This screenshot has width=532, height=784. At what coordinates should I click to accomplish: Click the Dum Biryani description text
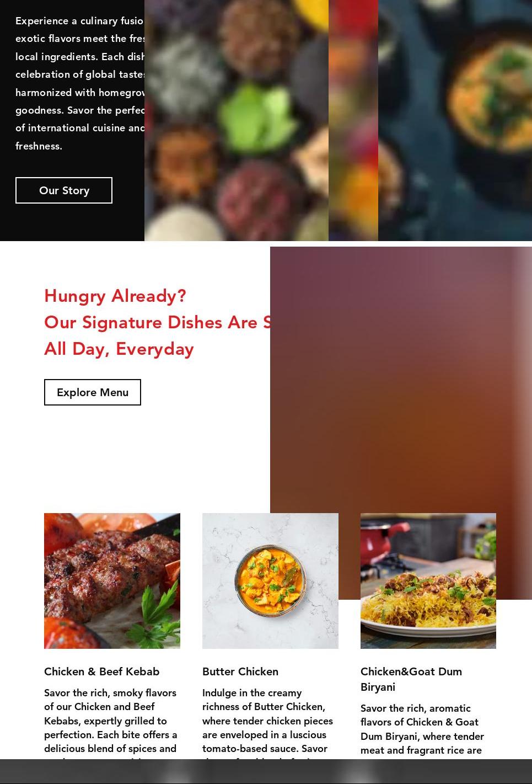coord(422,729)
